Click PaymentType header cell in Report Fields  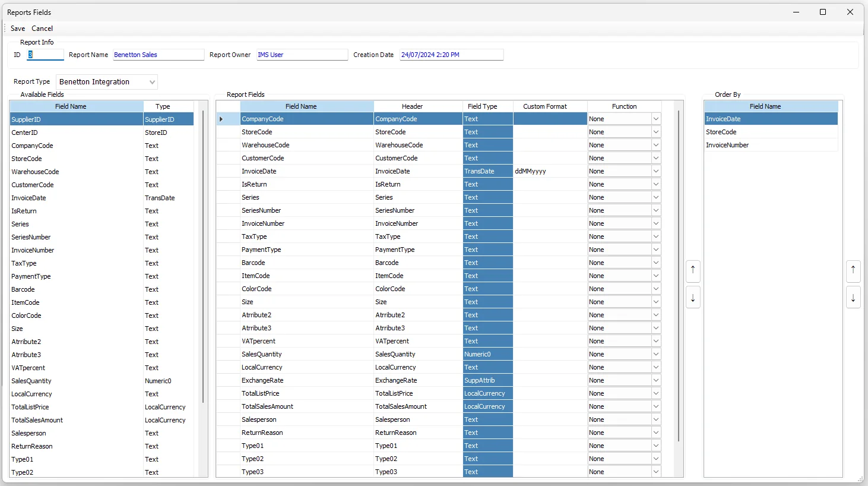418,250
